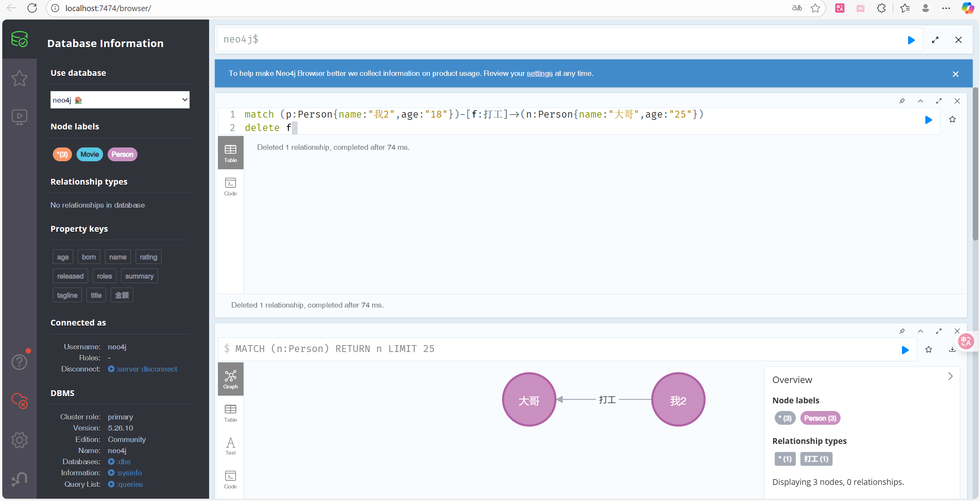Run the delete f query
980x501 pixels.
coord(928,120)
